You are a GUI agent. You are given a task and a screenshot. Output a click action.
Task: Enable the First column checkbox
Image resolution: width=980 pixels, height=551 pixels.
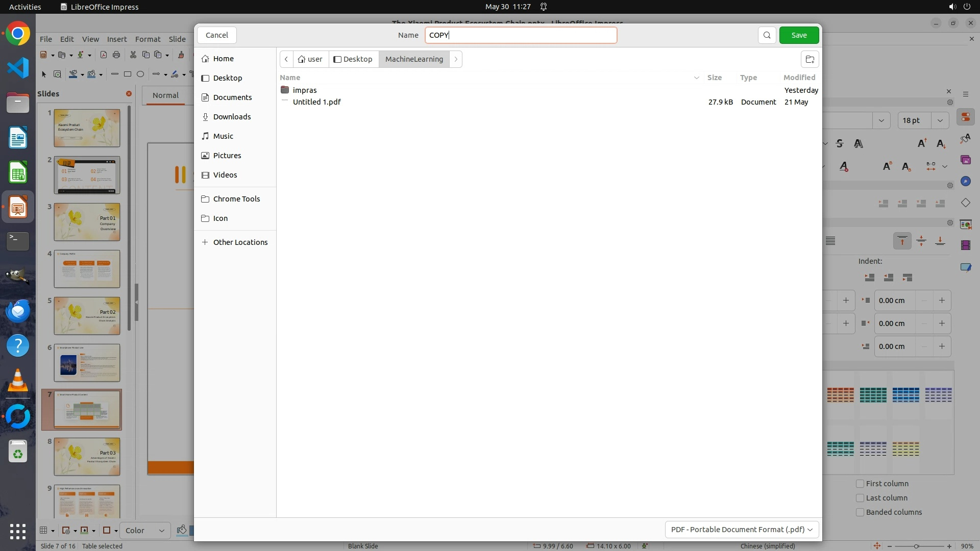pyautogui.click(x=860, y=484)
